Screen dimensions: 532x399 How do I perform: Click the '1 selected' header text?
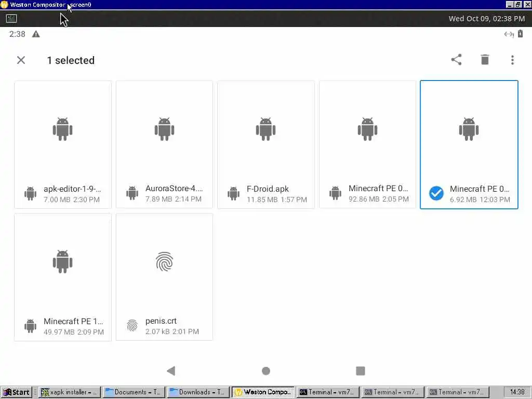coord(71,60)
